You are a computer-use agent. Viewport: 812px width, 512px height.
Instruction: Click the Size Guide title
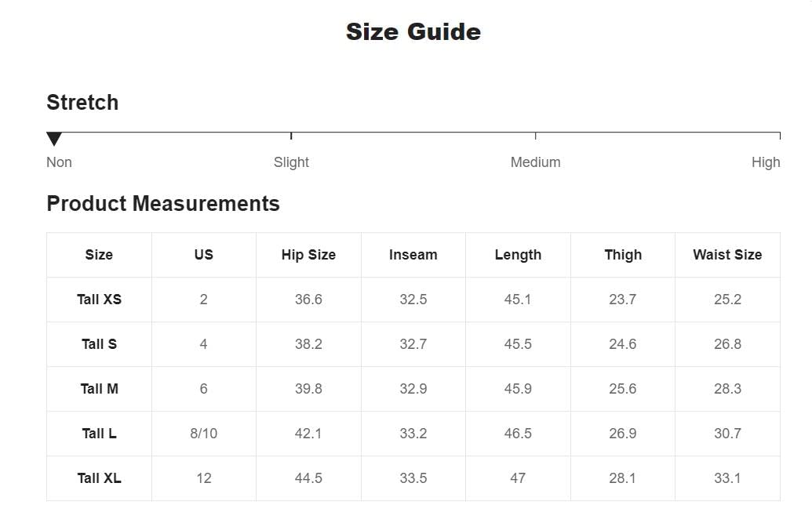413,31
